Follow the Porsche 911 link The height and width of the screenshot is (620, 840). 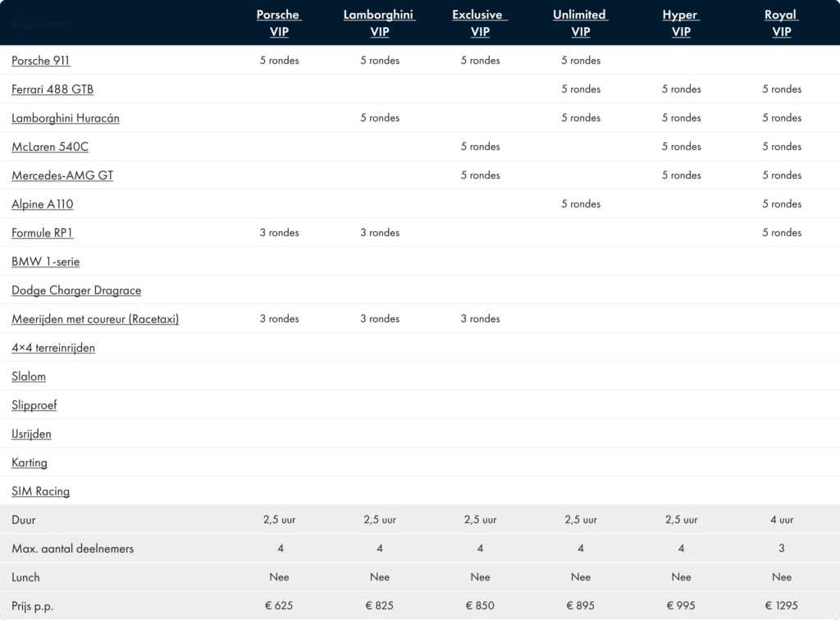click(x=41, y=61)
